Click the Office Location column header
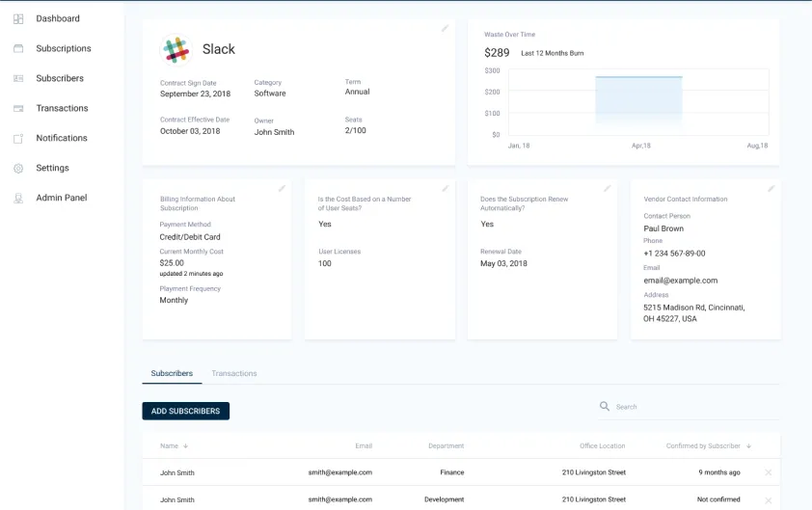 click(603, 445)
